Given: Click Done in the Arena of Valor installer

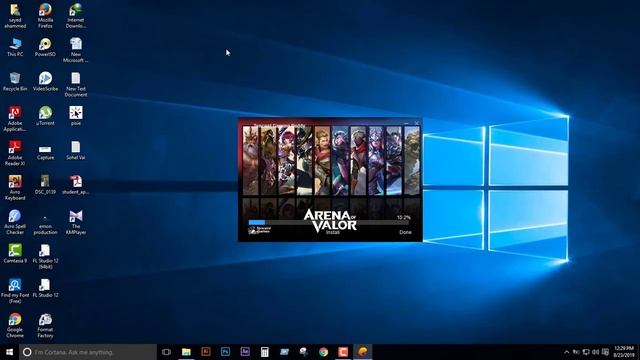Looking at the screenshot, I should pos(405,232).
